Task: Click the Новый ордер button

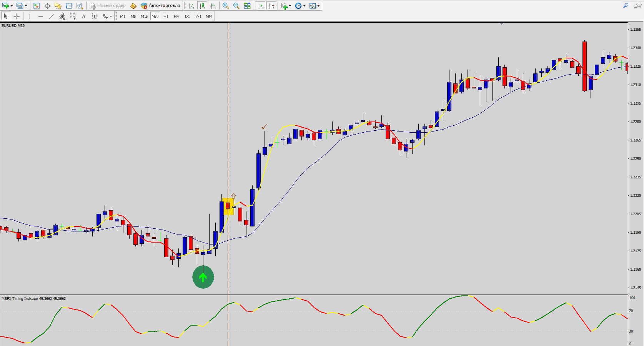Action: tap(108, 6)
